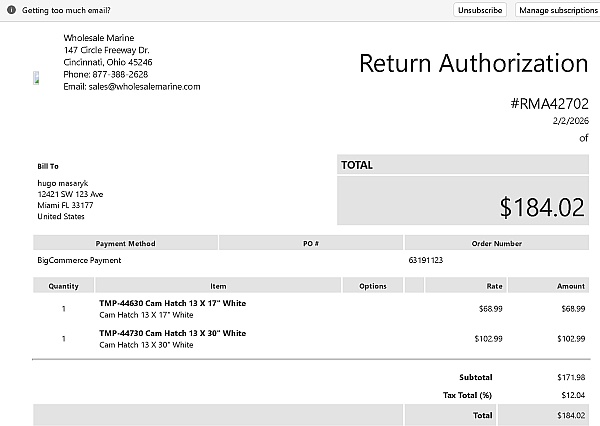Click the Tax Total value $12.04
600x426 pixels.
tap(572, 395)
